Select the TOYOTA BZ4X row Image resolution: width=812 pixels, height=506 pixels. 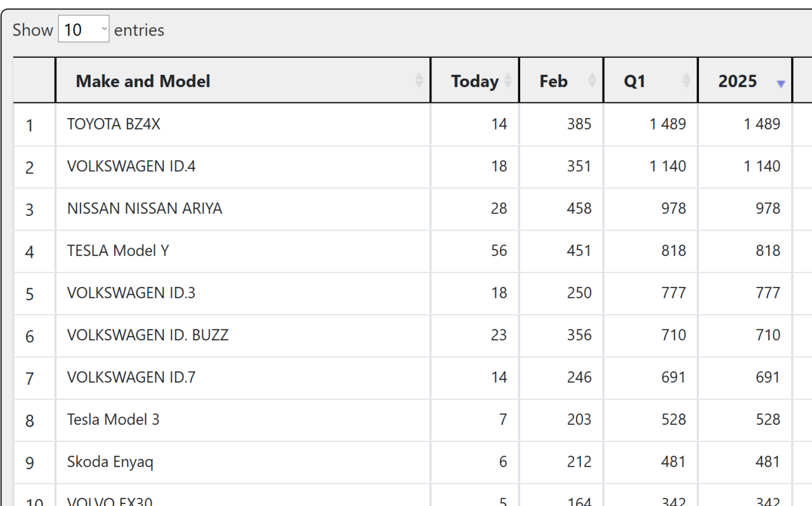click(114, 124)
